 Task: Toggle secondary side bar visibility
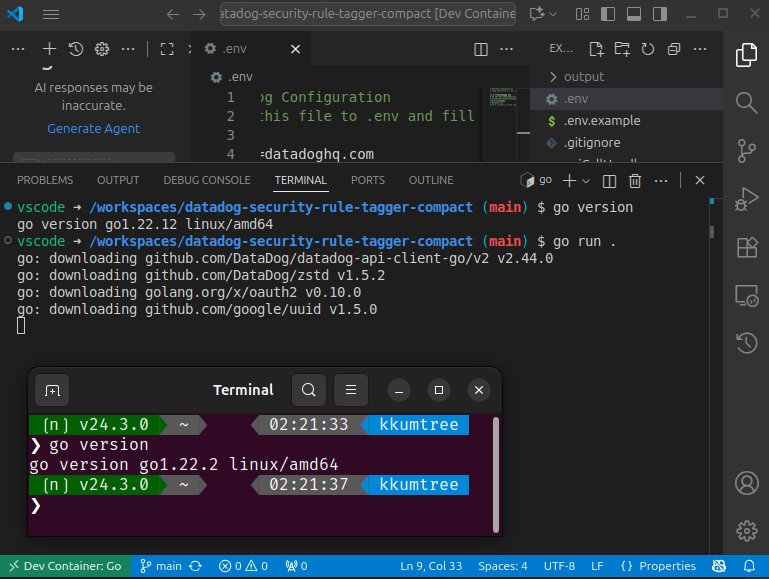point(660,14)
